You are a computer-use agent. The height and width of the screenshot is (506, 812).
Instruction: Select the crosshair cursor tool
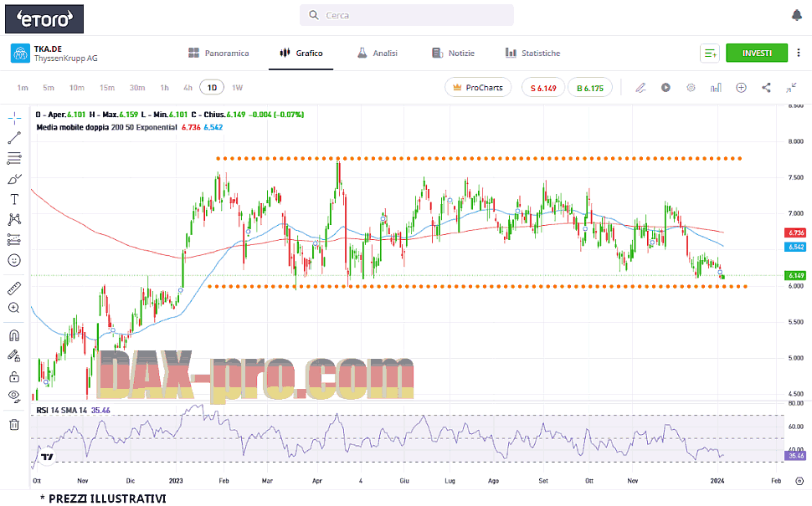tap(14, 118)
